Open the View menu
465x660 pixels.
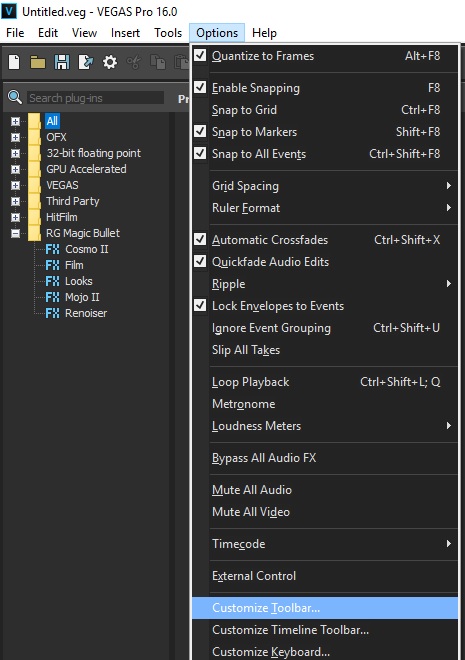coord(84,33)
